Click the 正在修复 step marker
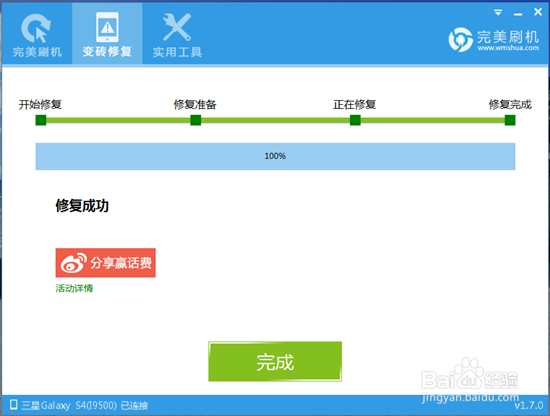Screen dimensions: 550x416 pyautogui.click(x=355, y=120)
